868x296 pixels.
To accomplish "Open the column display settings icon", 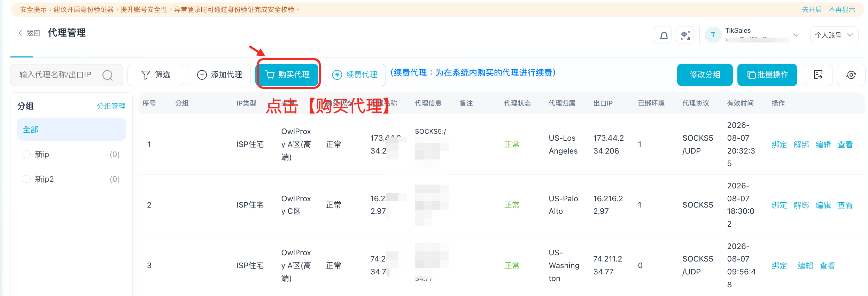I will (851, 75).
